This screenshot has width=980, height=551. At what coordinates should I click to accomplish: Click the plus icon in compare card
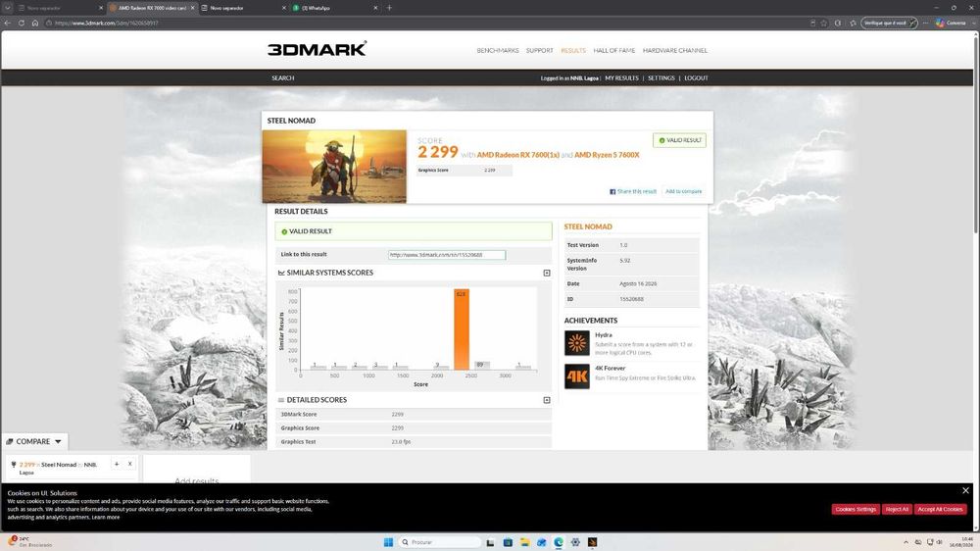coord(117,464)
